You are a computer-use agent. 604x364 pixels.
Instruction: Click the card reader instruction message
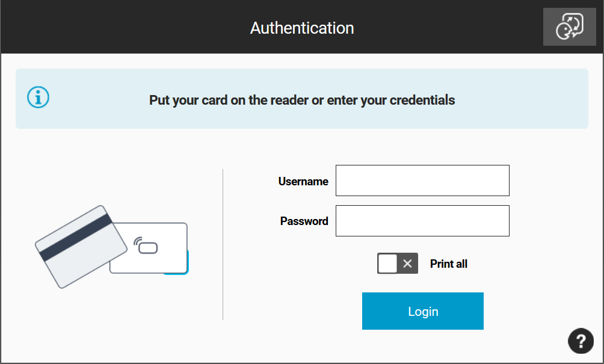(302, 100)
